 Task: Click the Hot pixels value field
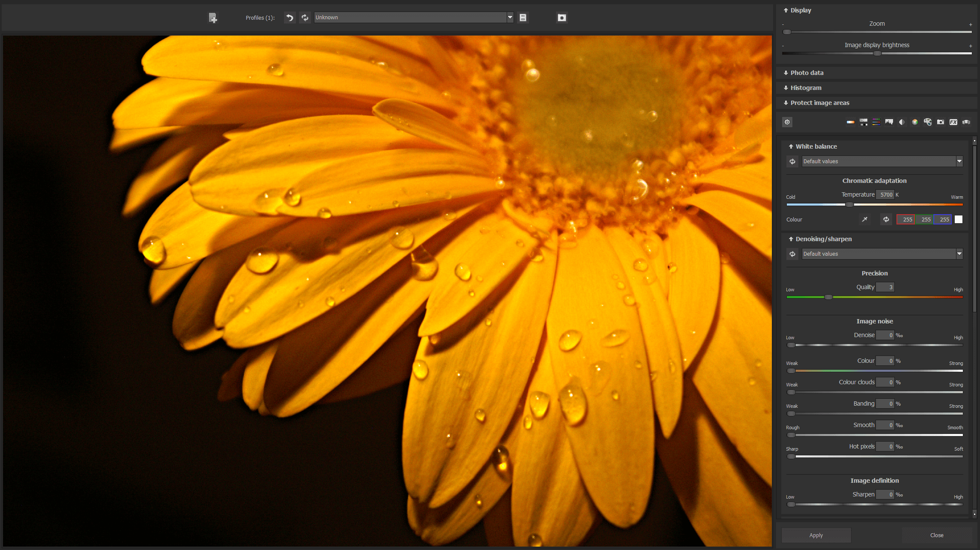(885, 447)
